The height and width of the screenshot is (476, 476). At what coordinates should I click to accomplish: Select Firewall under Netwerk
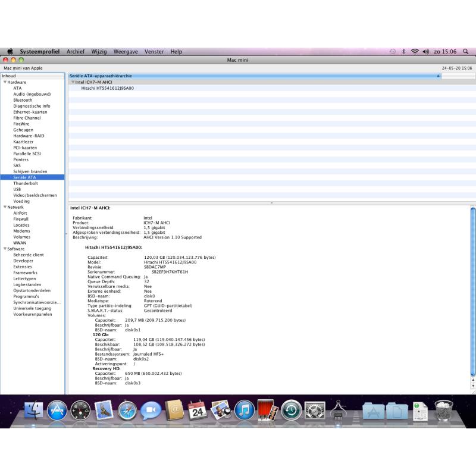pos(21,219)
